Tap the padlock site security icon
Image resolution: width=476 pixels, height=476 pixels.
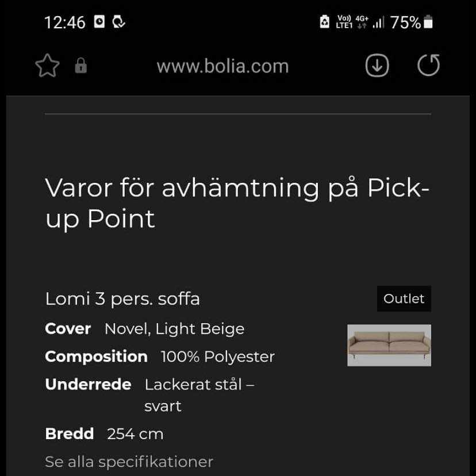(x=81, y=66)
